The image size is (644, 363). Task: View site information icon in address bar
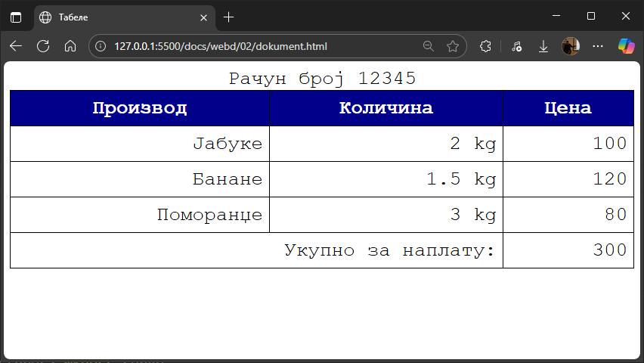click(101, 46)
